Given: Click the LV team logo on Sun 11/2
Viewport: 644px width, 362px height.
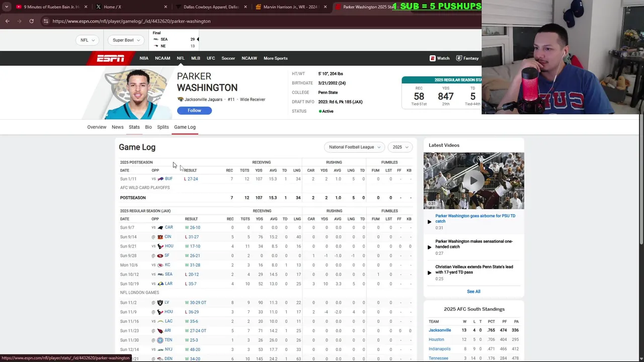Looking at the screenshot, I should pos(160,303).
